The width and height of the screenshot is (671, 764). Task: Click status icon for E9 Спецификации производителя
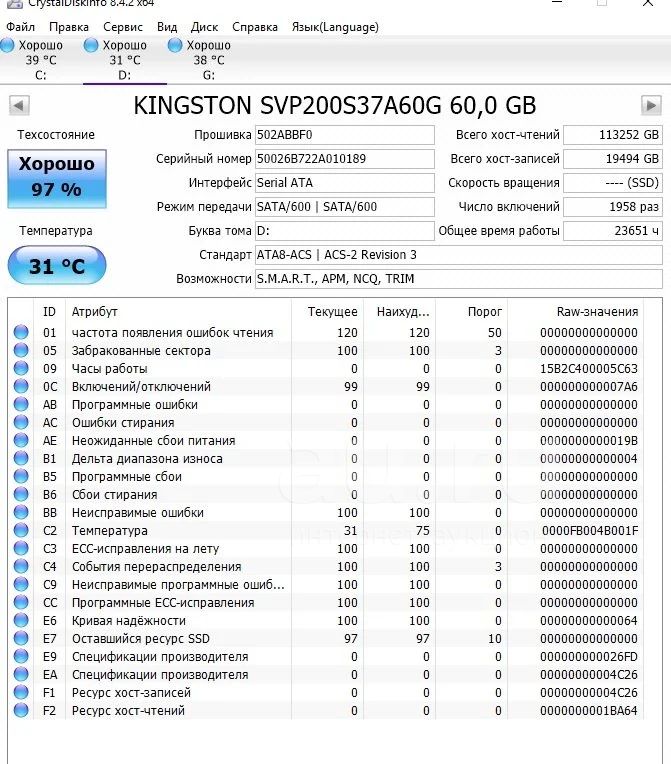click(21, 656)
